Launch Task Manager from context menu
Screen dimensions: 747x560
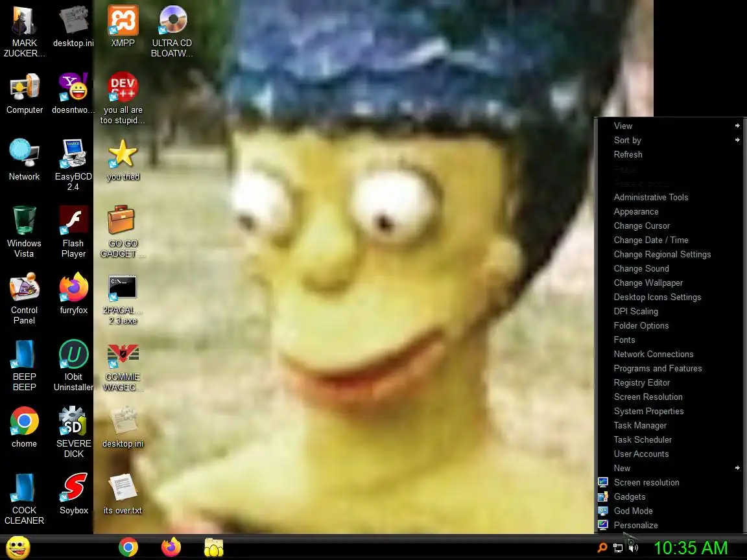(x=670, y=426)
